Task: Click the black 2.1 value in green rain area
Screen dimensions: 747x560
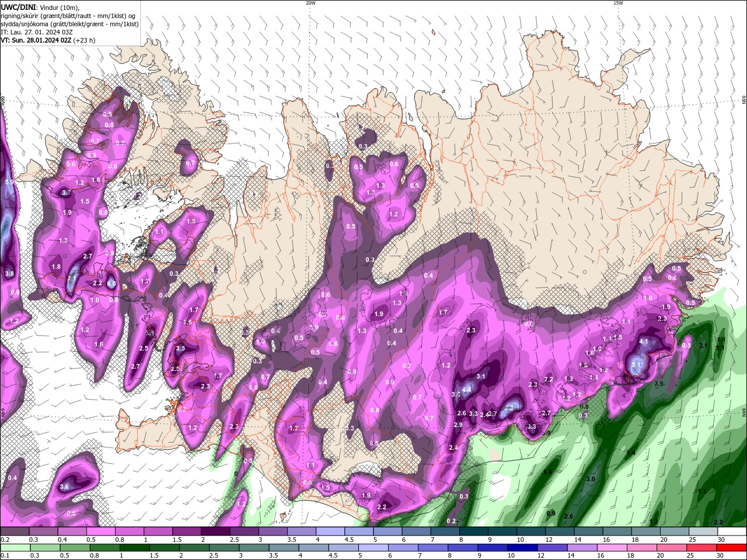Action: [x=703, y=345]
